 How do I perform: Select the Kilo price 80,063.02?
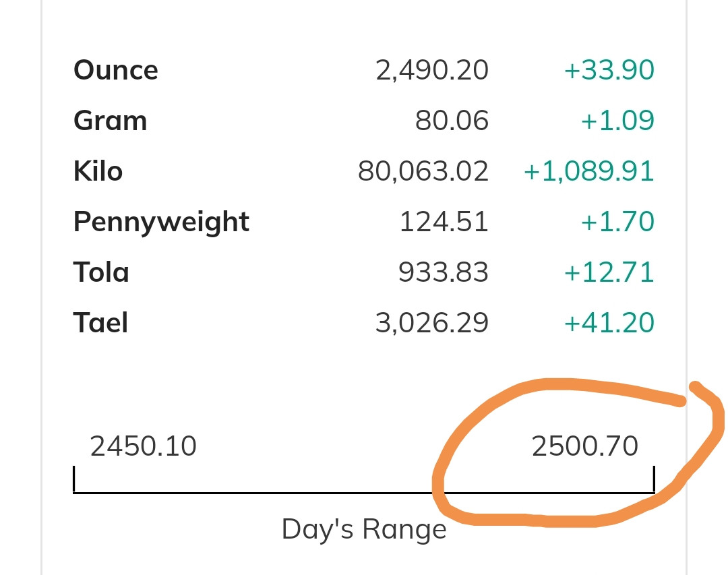tap(423, 171)
